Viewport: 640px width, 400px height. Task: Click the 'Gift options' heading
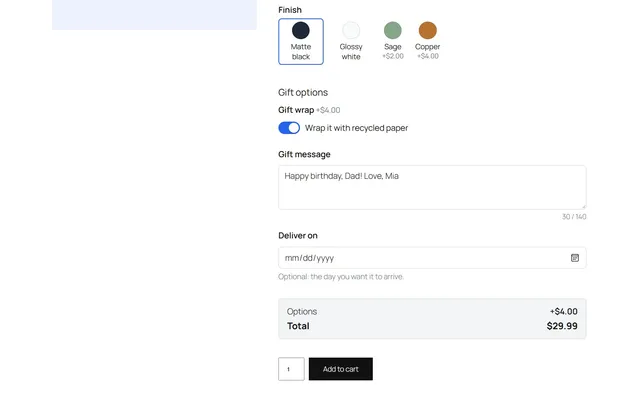tap(303, 92)
